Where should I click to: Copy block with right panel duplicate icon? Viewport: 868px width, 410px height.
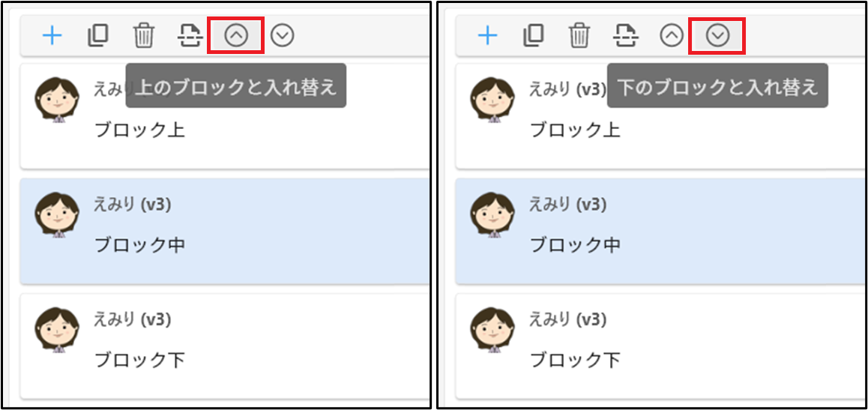tap(534, 37)
